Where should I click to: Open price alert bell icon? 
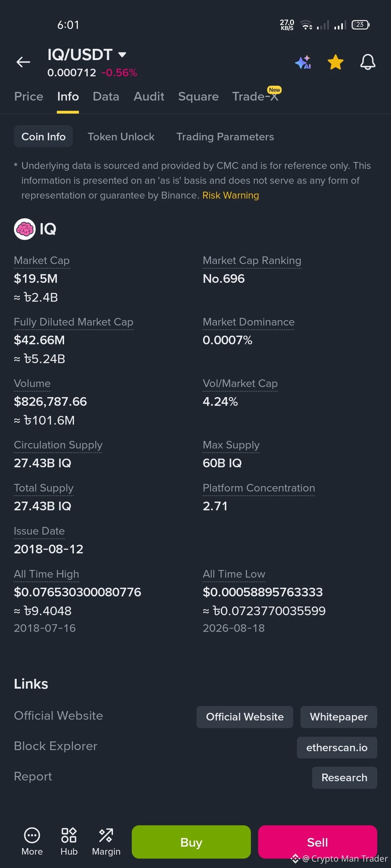(367, 62)
